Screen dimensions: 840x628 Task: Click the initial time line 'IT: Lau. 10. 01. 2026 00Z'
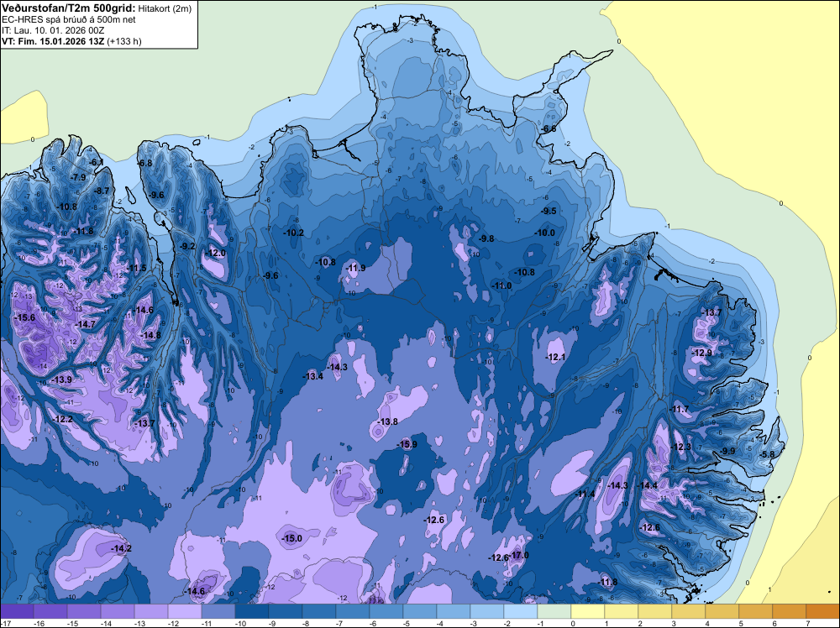click(x=53, y=30)
